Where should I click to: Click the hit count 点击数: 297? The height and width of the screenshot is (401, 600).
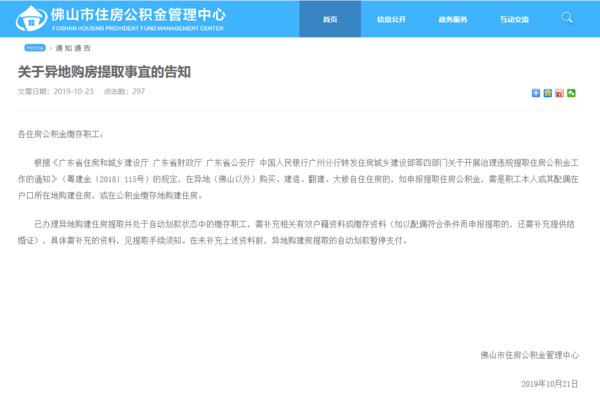click(x=124, y=91)
